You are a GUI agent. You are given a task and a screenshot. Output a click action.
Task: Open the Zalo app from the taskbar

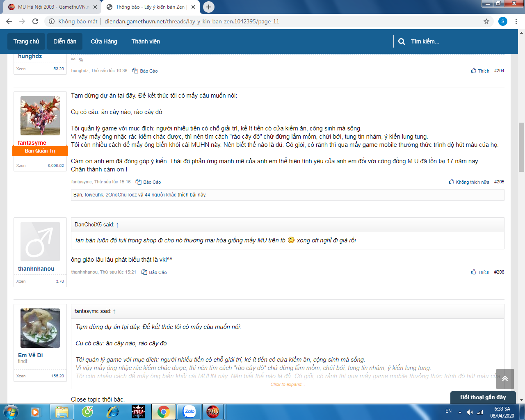click(x=189, y=411)
